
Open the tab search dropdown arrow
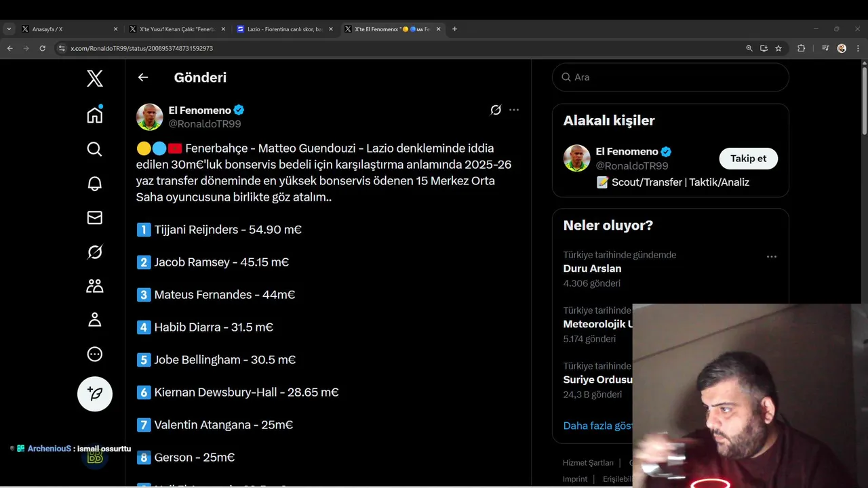pyautogui.click(x=9, y=29)
